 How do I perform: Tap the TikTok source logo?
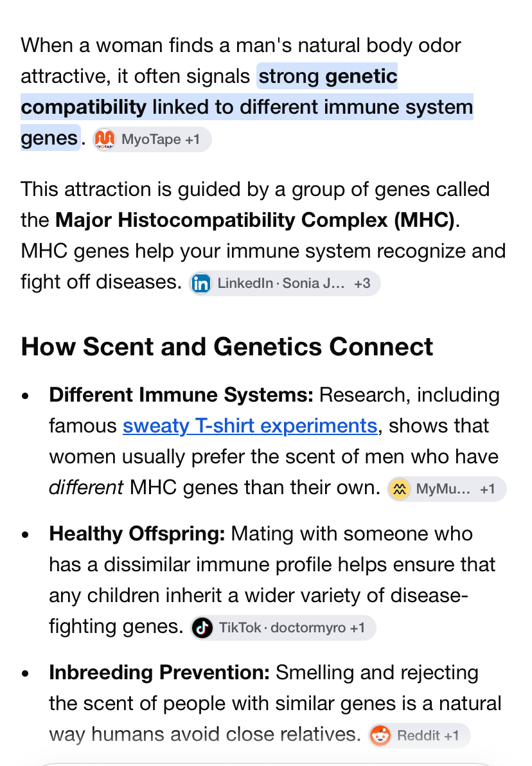click(202, 628)
